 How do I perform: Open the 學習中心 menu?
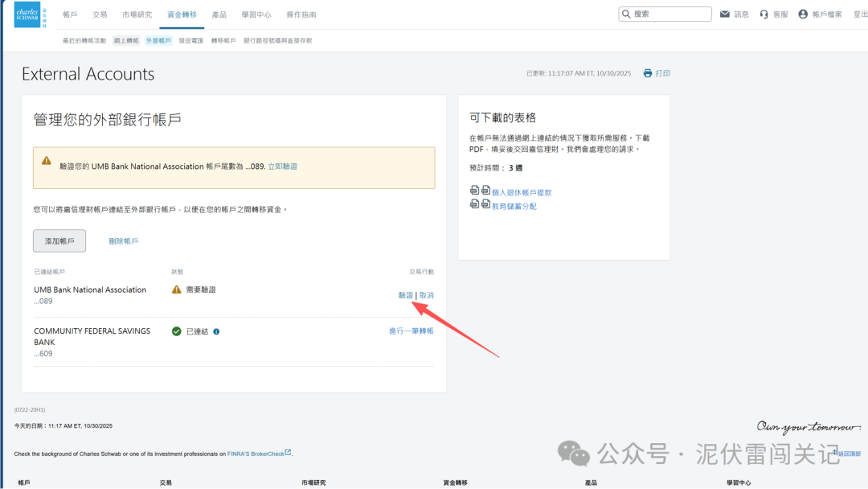(x=256, y=14)
